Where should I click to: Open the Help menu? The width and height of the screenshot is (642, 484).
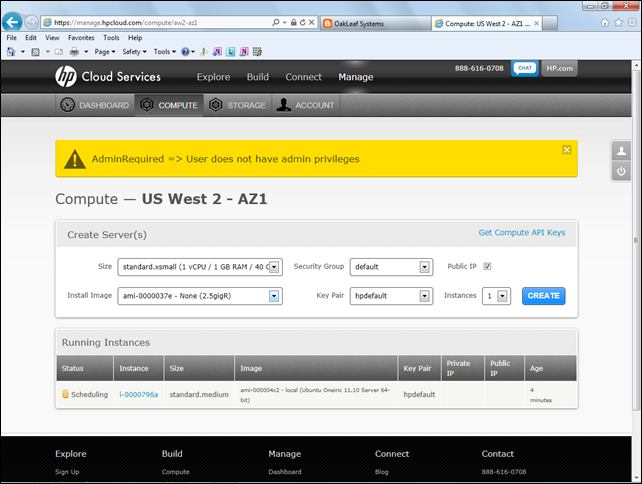(135, 38)
